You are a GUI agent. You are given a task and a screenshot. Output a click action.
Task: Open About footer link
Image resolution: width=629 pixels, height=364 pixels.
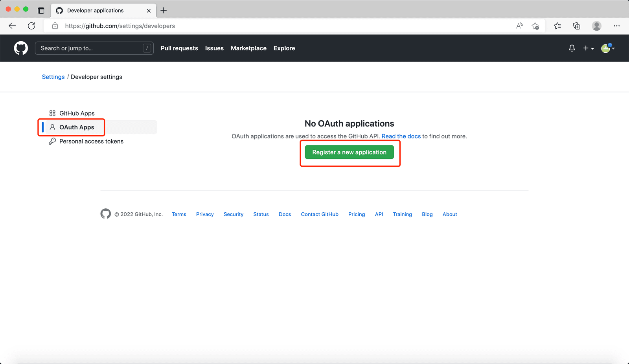click(450, 214)
